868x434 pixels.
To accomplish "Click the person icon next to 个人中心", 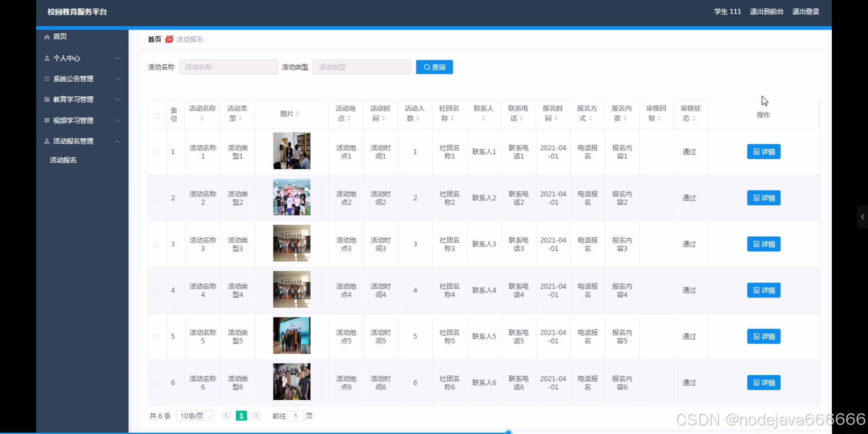I will (x=47, y=58).
